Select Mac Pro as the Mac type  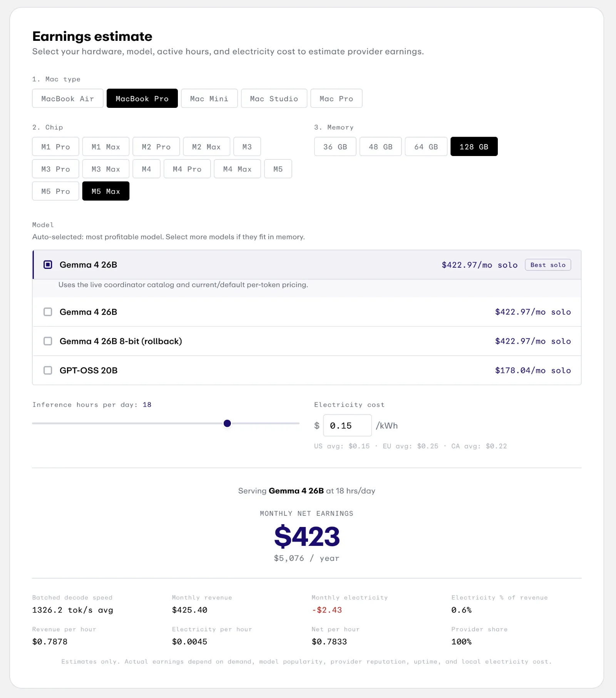tap(336, 99)
